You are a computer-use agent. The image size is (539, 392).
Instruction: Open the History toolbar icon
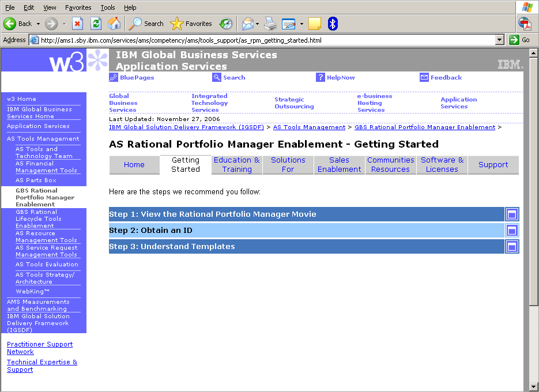click(x=226, y=24)
